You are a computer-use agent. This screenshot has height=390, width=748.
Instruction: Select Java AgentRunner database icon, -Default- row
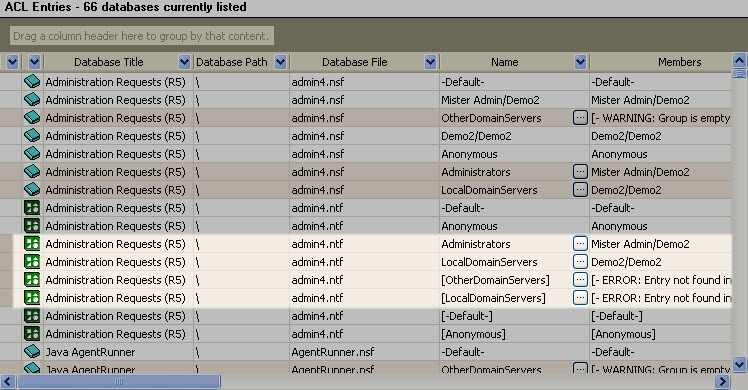pos(32,352)
